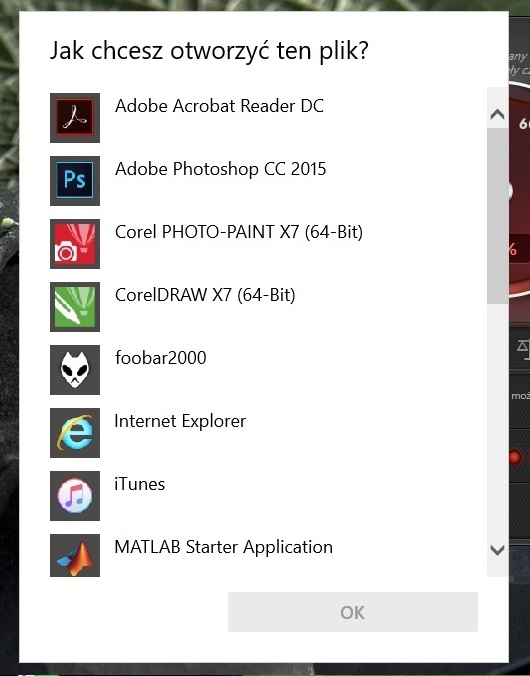Choose the Internet Explorer icon
The image size is (530, 676).
75,432
